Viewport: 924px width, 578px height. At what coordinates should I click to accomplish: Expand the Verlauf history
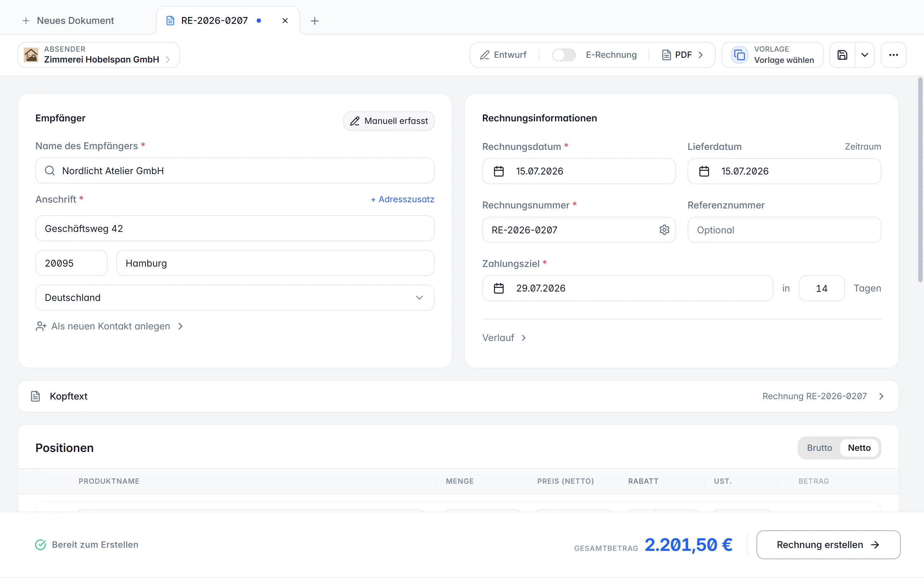click(504, 337)
